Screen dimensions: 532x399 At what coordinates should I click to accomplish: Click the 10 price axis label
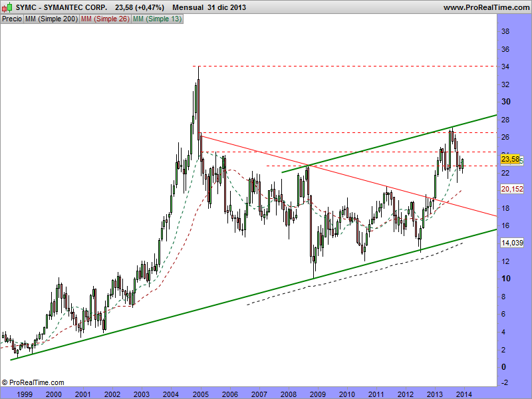505,279
